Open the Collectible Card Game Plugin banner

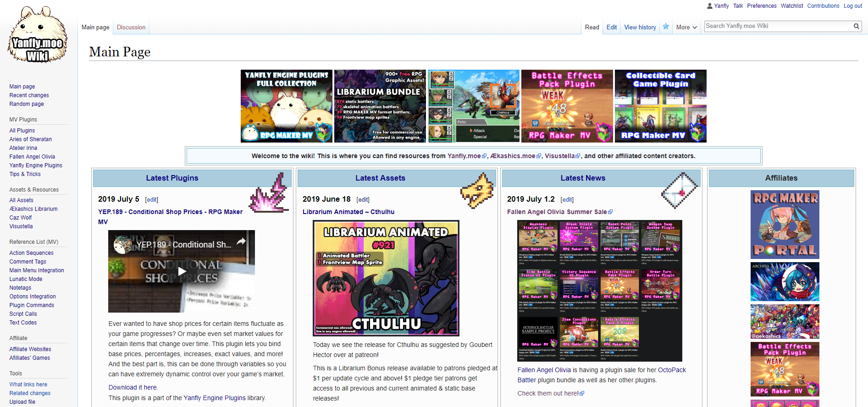661,106
